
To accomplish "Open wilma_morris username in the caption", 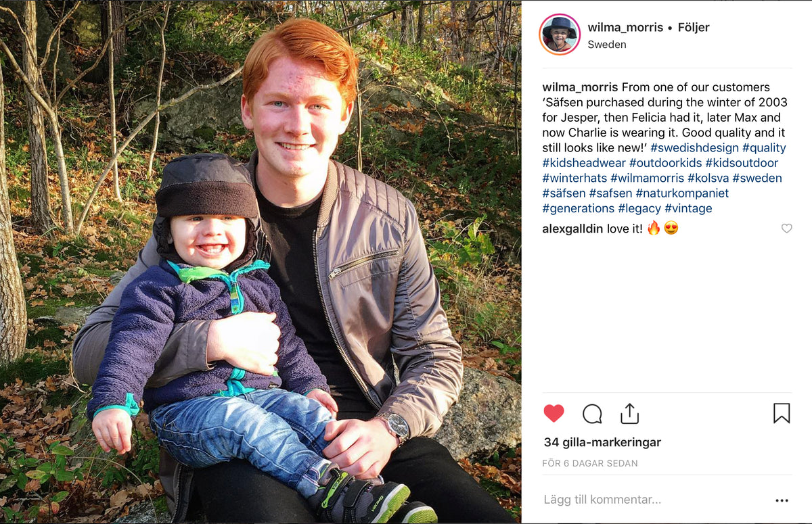I will (580, 87).
